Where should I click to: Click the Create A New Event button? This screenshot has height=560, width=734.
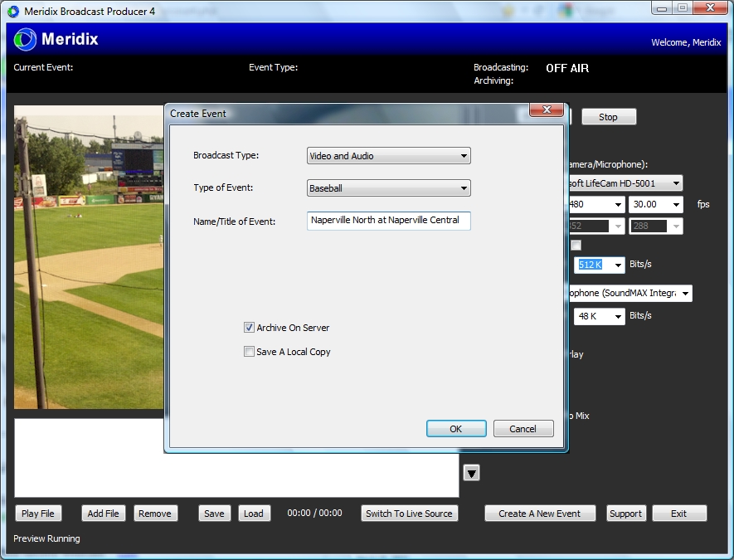click(x=539, y=514)
